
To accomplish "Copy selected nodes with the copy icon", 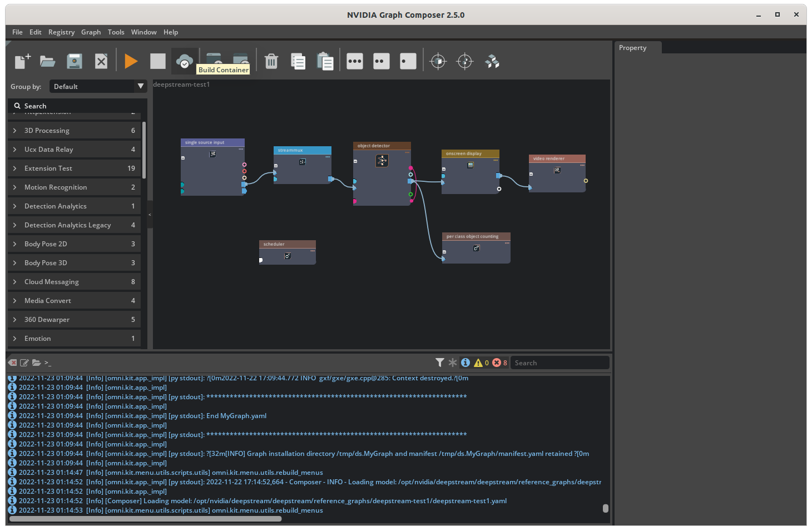I will coord(298,61).
